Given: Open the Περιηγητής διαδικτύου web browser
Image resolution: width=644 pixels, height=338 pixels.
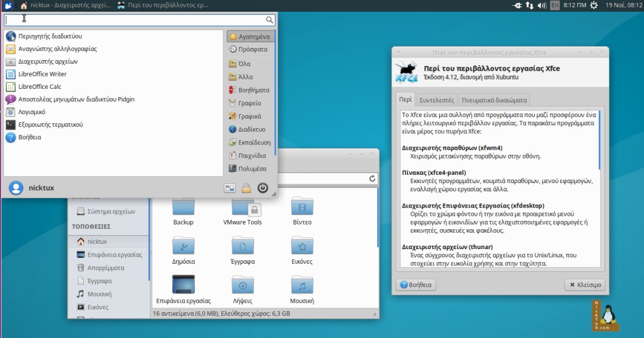Looking at the screenshot, I should point(50,36).
